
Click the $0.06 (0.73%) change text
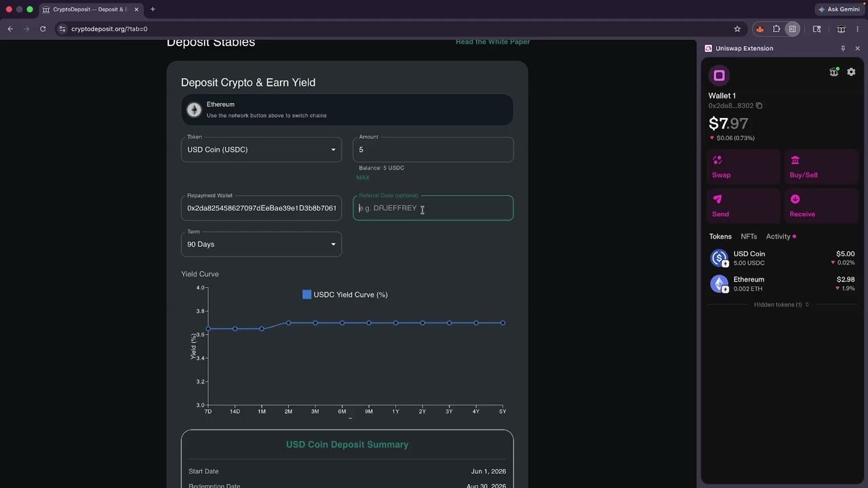pos(736,138)
